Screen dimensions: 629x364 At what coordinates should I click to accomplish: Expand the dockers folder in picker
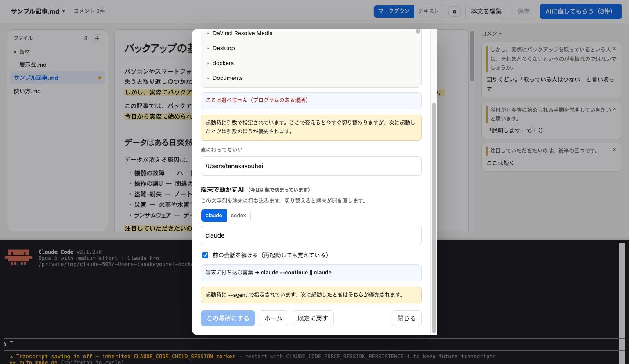[208, 63]
